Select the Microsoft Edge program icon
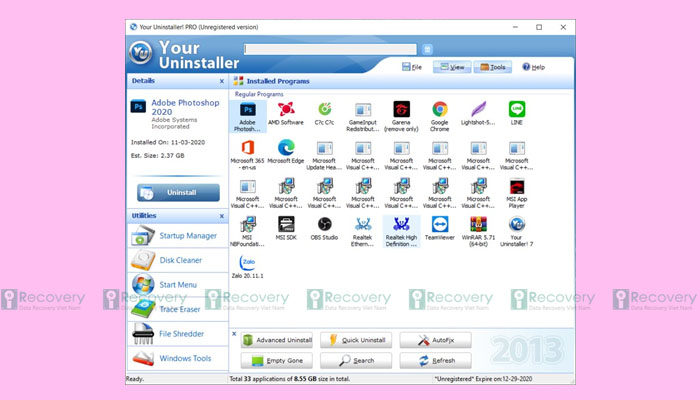Screen dimensions: 700x400 286,152
